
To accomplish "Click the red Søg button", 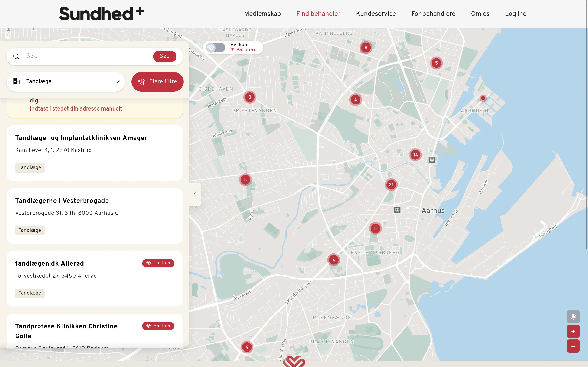I will tap(165, 56).
